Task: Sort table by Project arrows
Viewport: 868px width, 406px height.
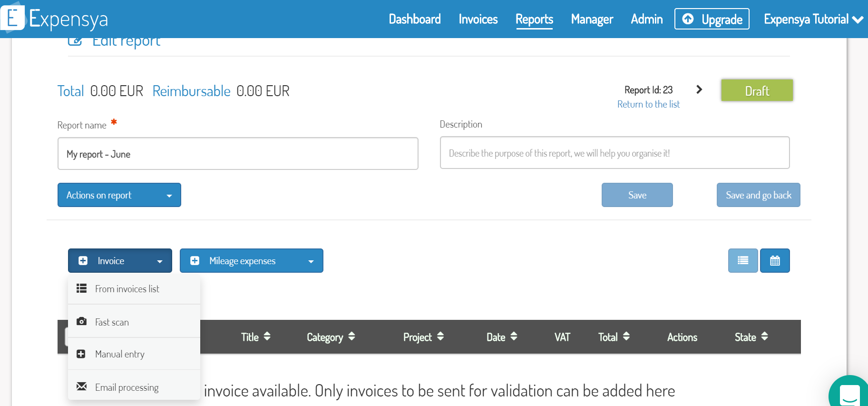Action: [440, 337]
